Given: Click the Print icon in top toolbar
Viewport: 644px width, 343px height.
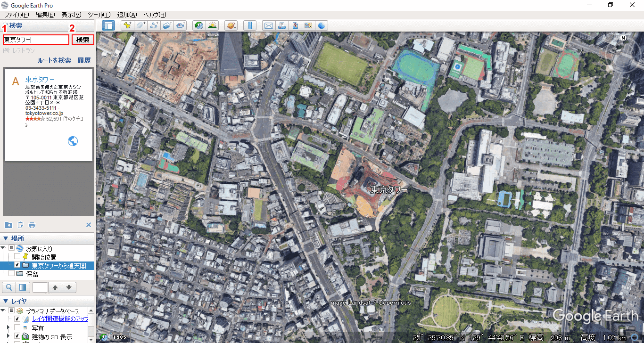Looking at the screenshot, I should 282,25.
